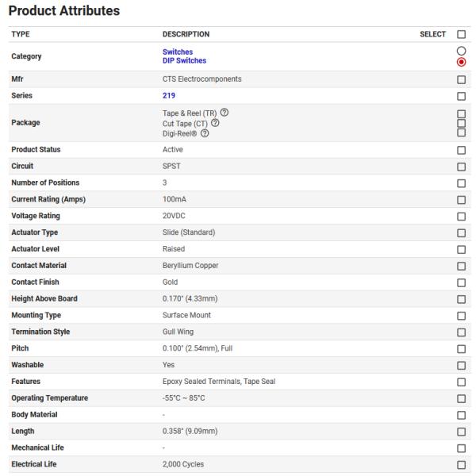The image size is (476, 476).
Task: Click the Digi-Reel info question icon
Action: click(x=206, y=132)
